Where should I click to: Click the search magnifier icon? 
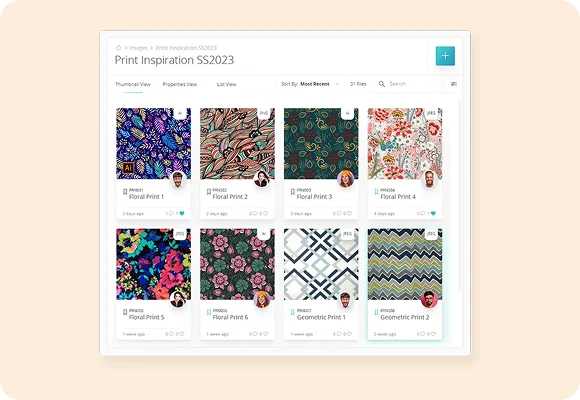382,84
